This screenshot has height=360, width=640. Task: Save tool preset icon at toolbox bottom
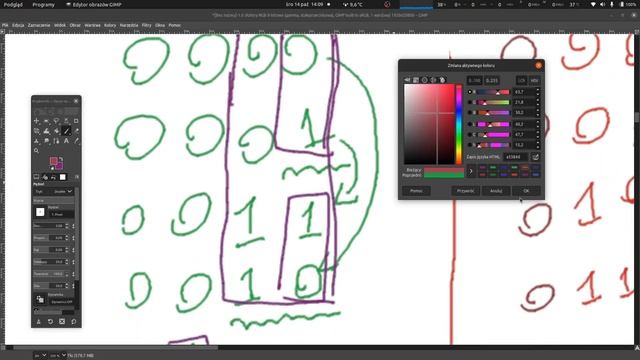pyautogui.click(x=38, y=322)
